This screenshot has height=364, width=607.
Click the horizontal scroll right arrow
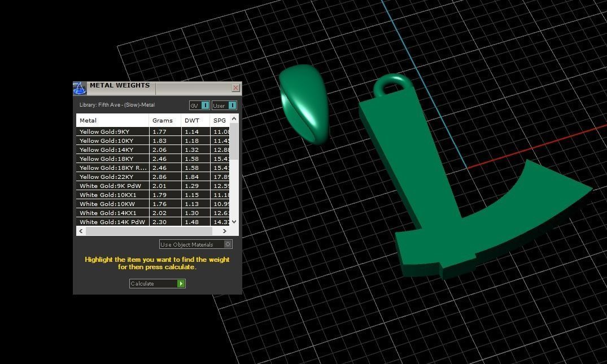coord(225,231)
